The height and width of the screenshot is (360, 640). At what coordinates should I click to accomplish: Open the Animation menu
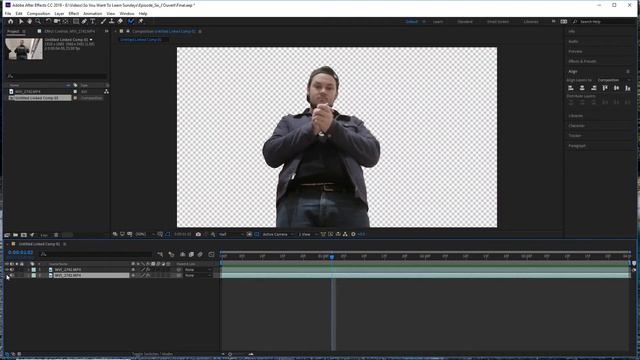[93, 13]
